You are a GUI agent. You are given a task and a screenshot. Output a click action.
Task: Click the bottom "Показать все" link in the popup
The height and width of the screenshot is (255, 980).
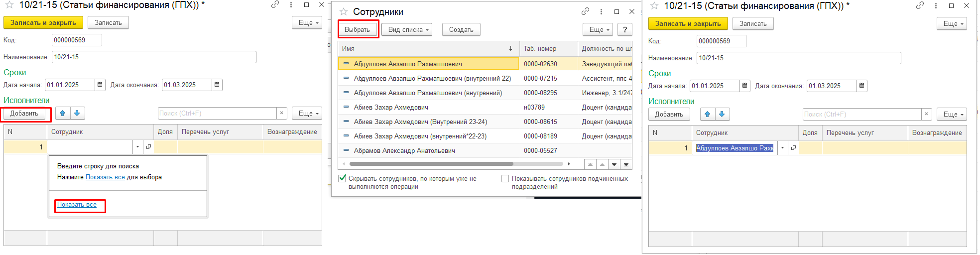(77, 205)
